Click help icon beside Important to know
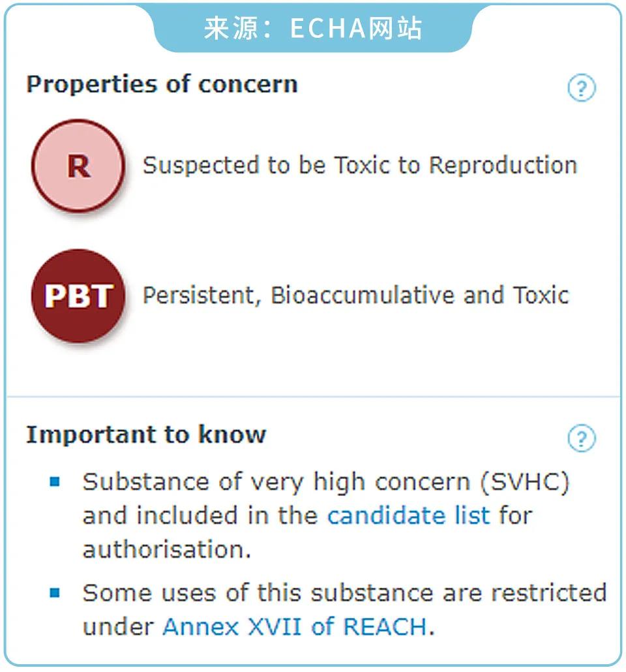The image size is (626, 672). (581, 438)
